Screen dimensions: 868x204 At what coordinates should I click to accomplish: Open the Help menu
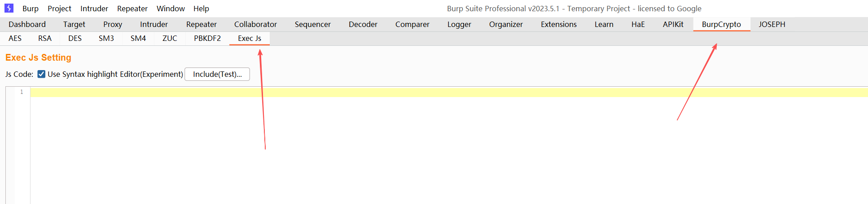[x=201, y=9]
